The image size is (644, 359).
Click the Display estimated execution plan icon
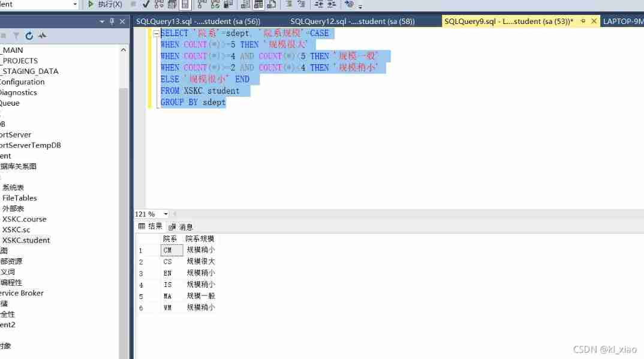[x=158, y=5]
